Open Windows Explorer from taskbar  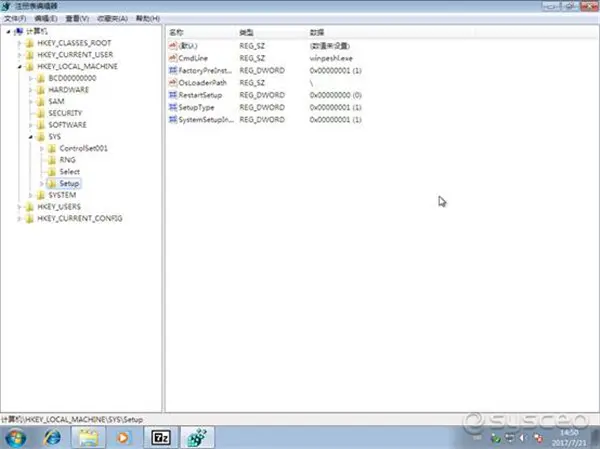click(88, 438)
